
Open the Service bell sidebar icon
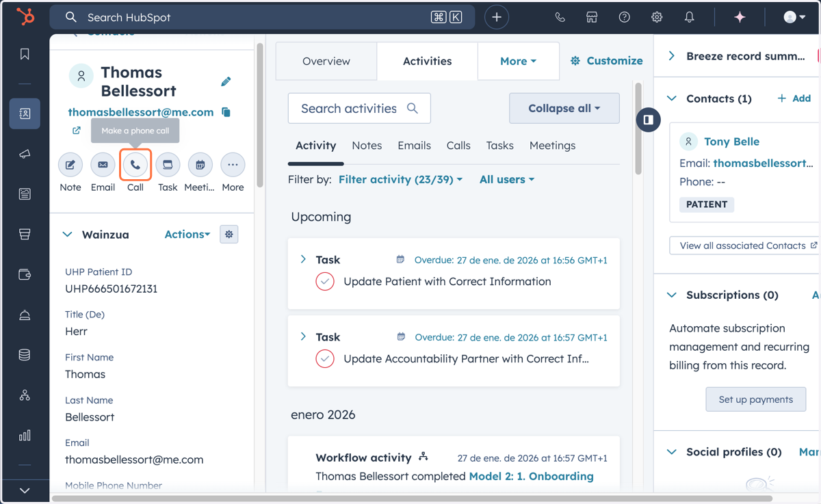pos(25,315)
